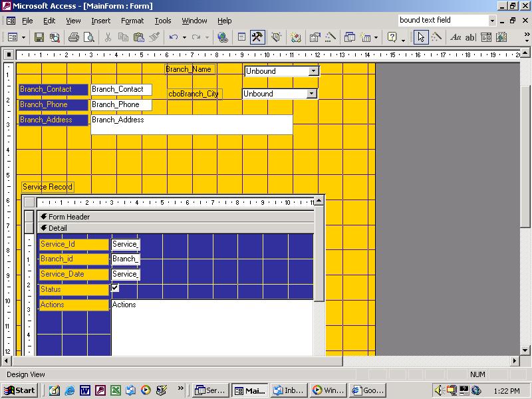
Task: Click the volume speaker tray icon
Action: [439, 390]
